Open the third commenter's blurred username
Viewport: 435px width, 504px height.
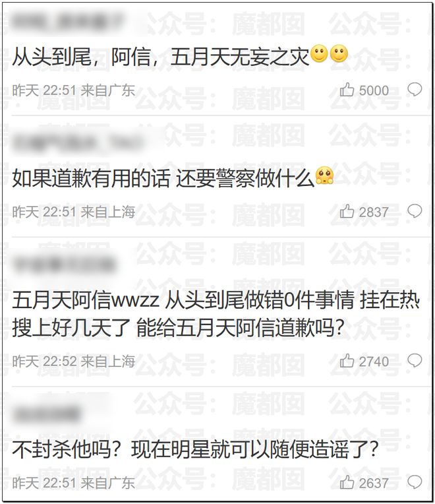coord(64,265)
